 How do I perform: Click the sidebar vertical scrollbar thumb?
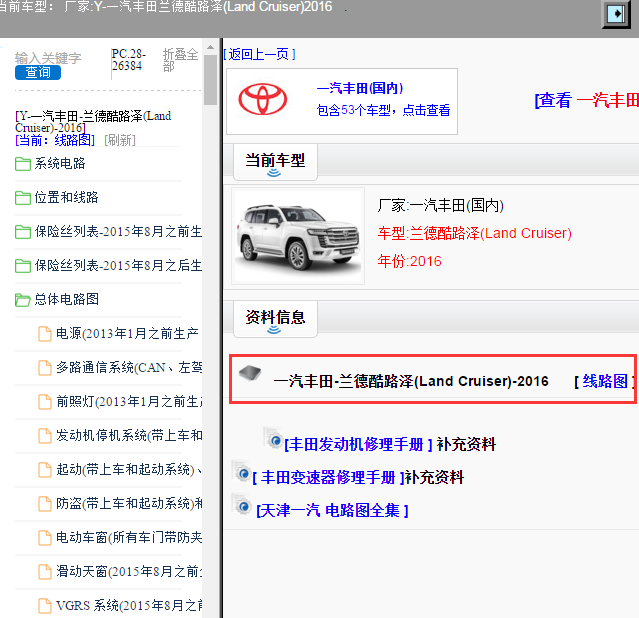coord(210,80)
